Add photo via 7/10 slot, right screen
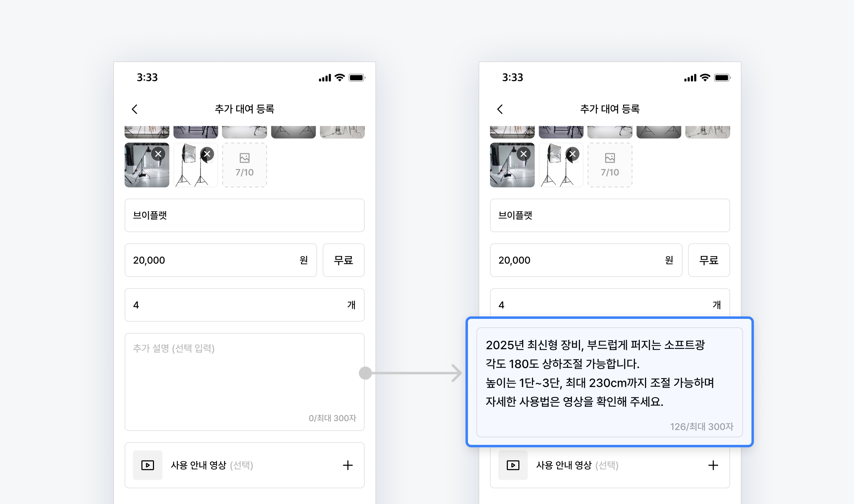 click(610, 165)
